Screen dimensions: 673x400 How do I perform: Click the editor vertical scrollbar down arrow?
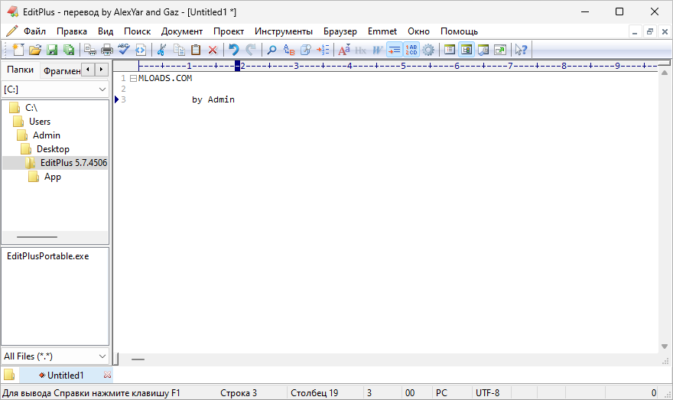664,346
